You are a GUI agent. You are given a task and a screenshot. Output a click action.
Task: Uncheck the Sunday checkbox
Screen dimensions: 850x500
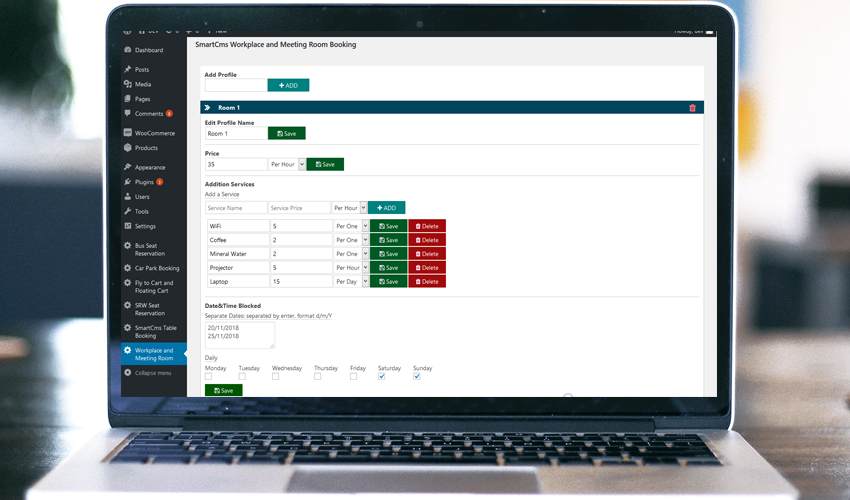tap(417, 377)
